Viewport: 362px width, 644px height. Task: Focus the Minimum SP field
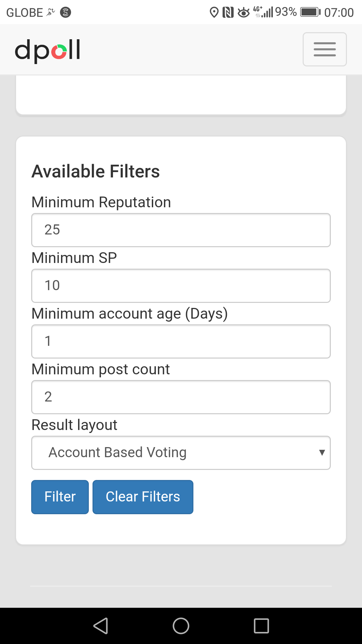click(x=181, y=286)
